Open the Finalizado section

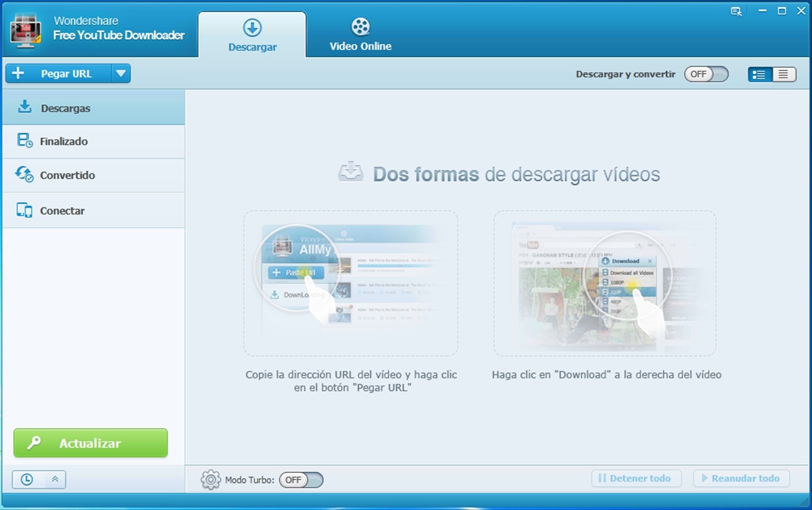[x=94, y=141]
